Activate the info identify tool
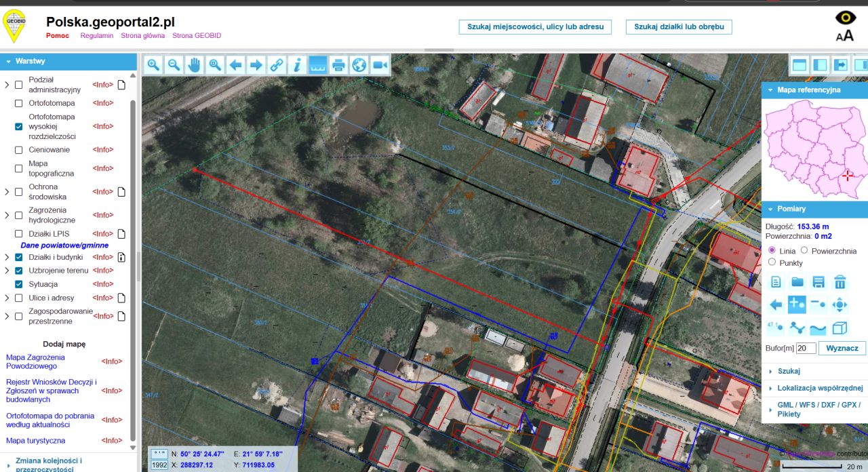 tap(297, 65)
